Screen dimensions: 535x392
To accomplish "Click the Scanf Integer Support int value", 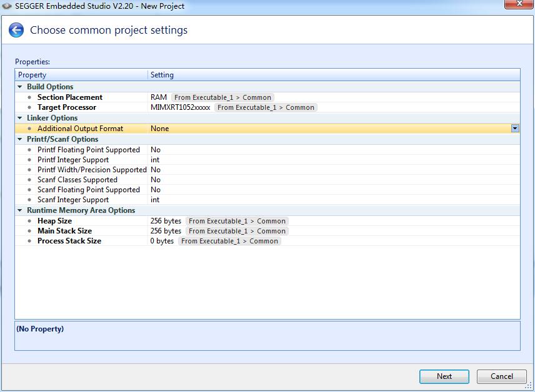I will (x=155, y=200).
